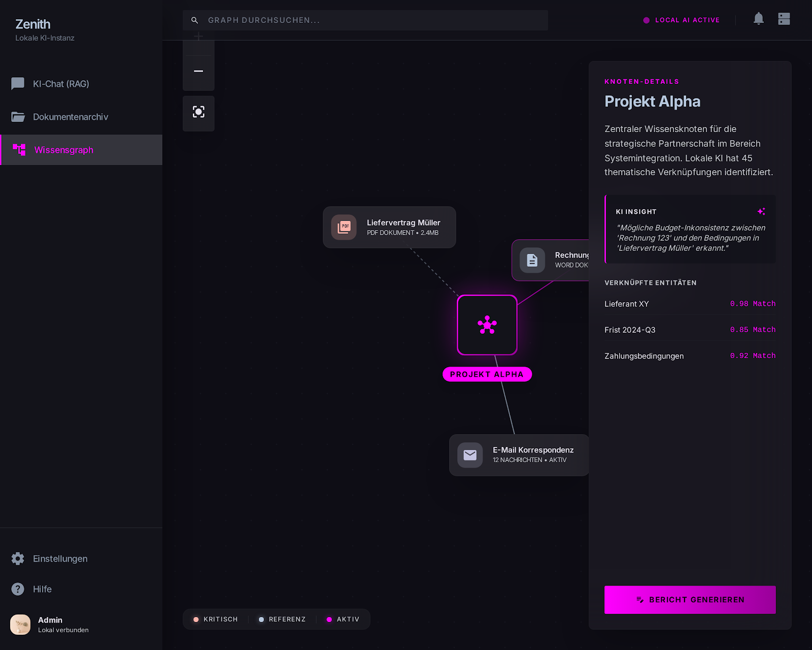Click the PDF icon on Liefervertrag Müller
The height and width of the screenshot is (650, 812).
pos(344,227)
